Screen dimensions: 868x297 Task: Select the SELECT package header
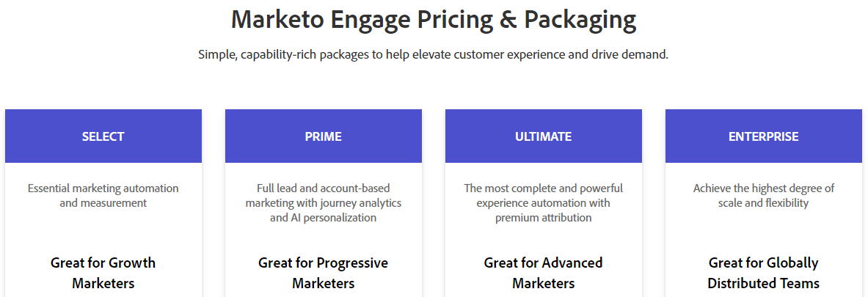(103, 136)
